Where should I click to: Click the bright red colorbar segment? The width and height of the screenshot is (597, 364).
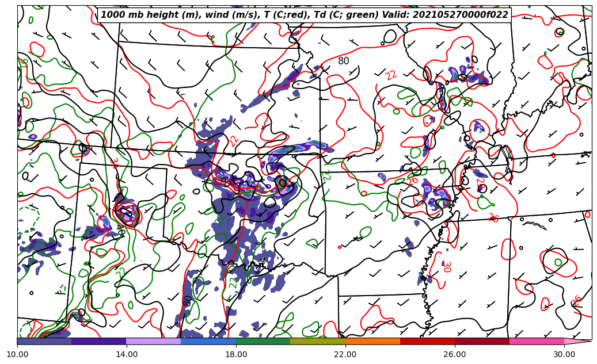[427, 341]
